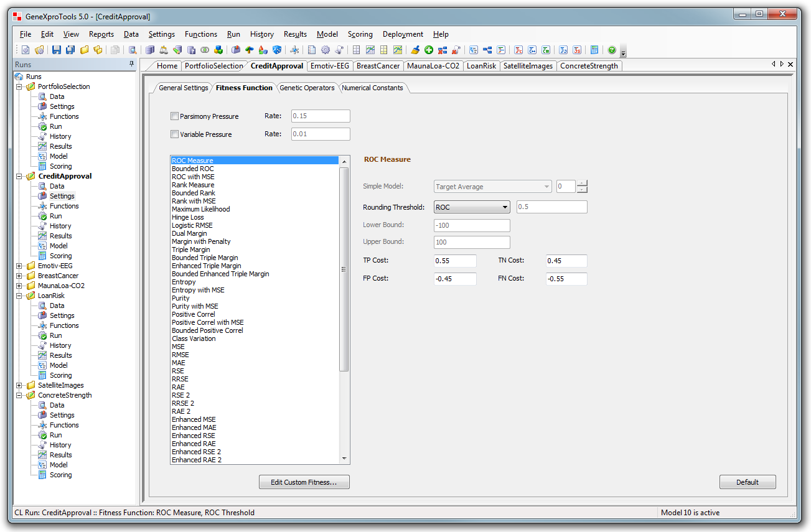Click the fitness list scroll down arrow
Screen dimensions: 811x532
click(344, 459)
